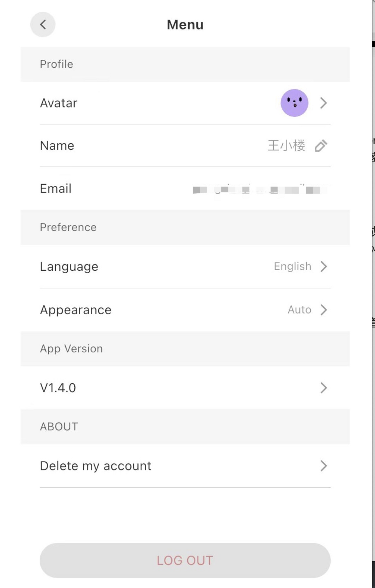Select the Language menu row
This screenshot has width=375, height=588.
point(185,267)
